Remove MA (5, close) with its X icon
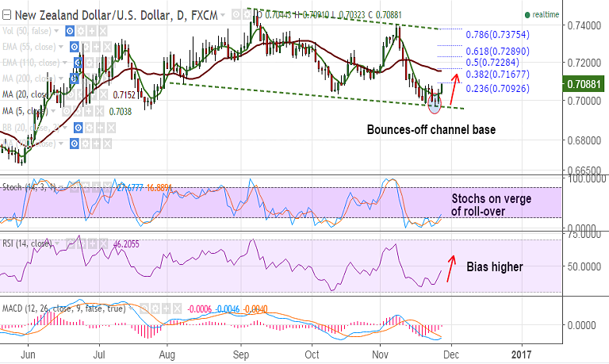 click(x=100, y=111)
